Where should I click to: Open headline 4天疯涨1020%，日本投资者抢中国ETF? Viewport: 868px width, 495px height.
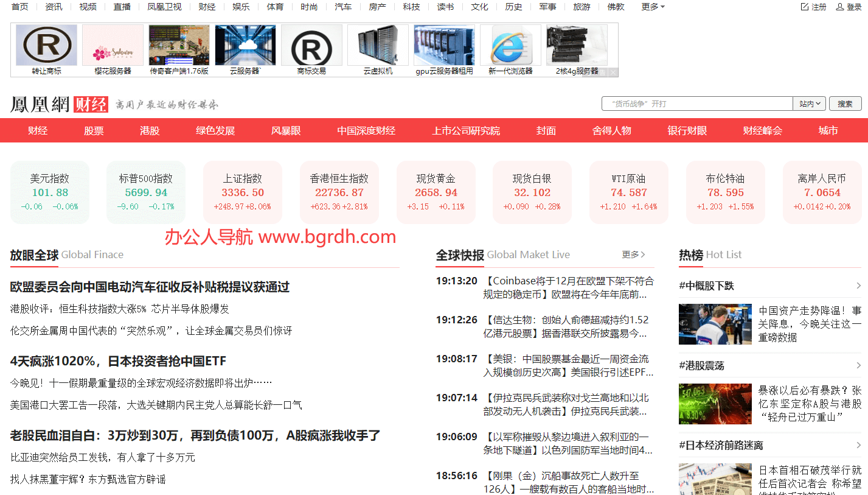pos(118,361)
